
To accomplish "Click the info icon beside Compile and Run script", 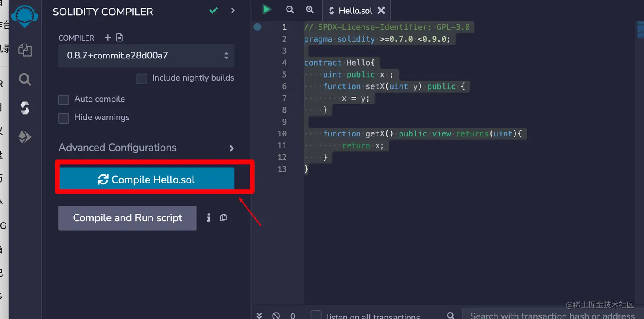I will (x=209, y=218).
